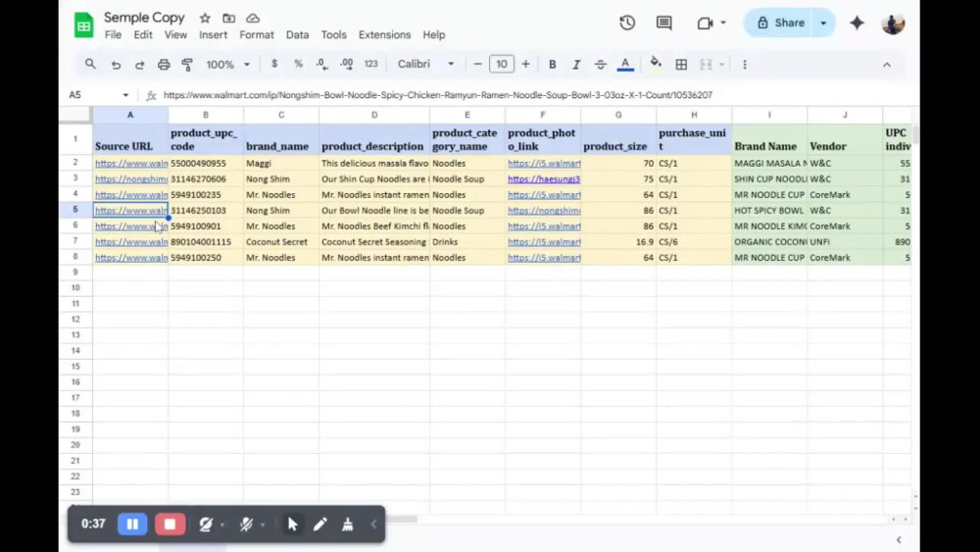Open the text color picker

click(x=625, y=65)
